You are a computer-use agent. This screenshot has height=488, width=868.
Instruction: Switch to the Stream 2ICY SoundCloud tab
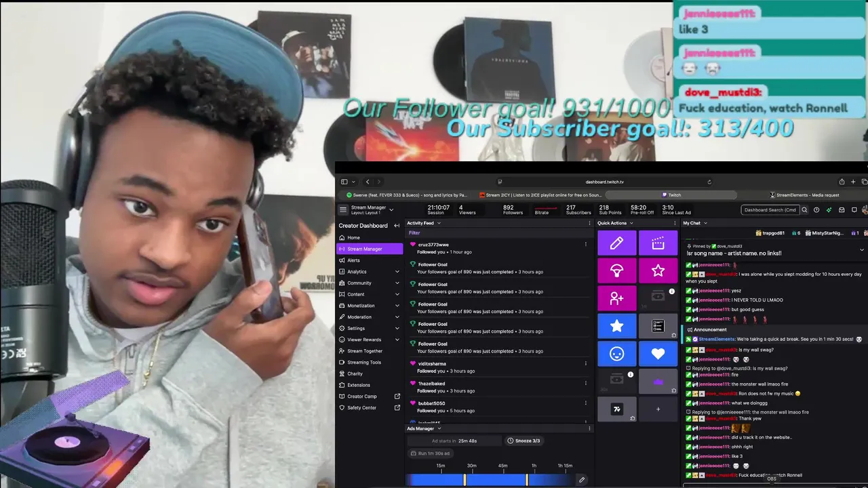coord(539,195)
